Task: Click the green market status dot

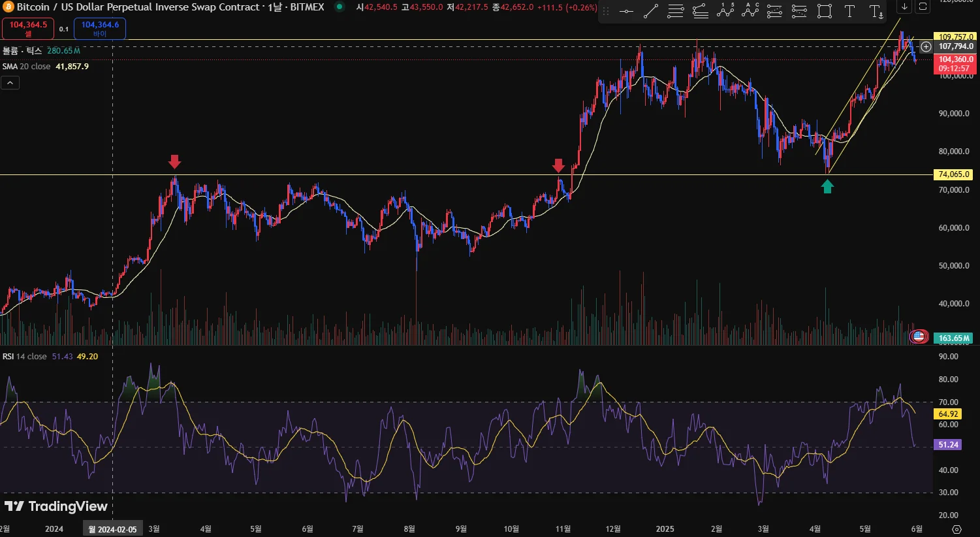Action: [x=340, y=7]
